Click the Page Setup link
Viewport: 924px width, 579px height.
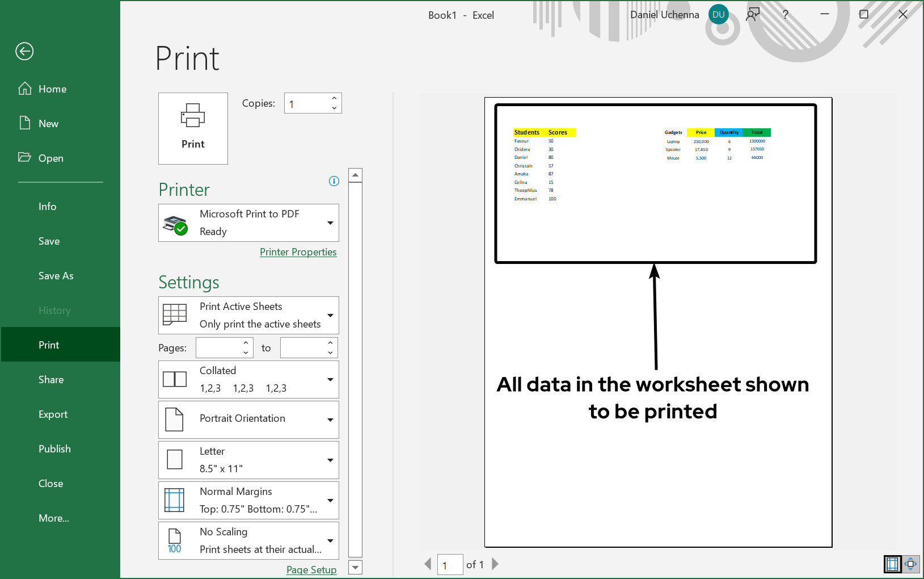[x=311, y=570]
